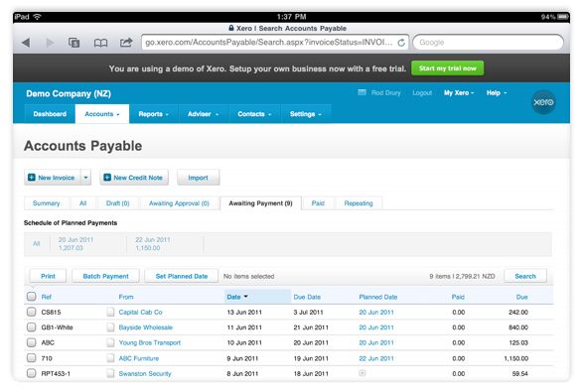
Task: Click the Logout link
Action: [x=422, y=92]
